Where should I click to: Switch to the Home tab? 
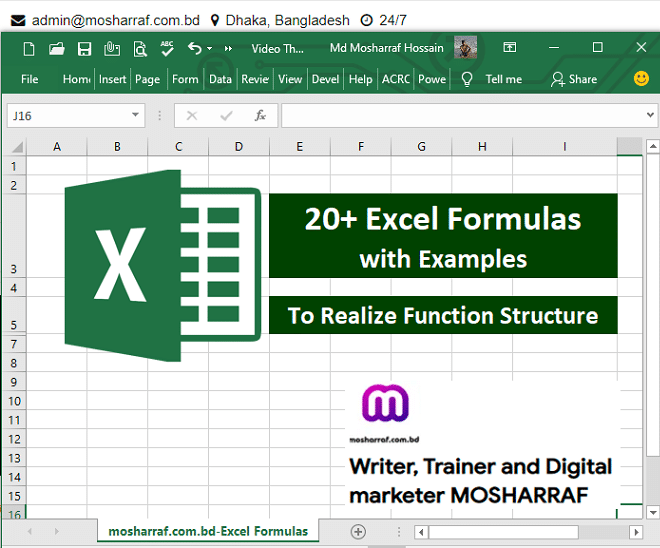click(77, 79)
